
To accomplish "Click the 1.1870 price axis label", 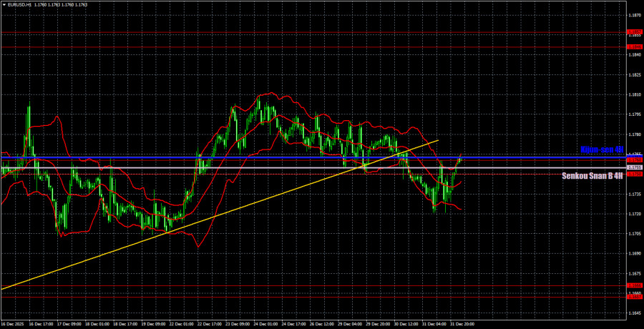I will 634,14.
